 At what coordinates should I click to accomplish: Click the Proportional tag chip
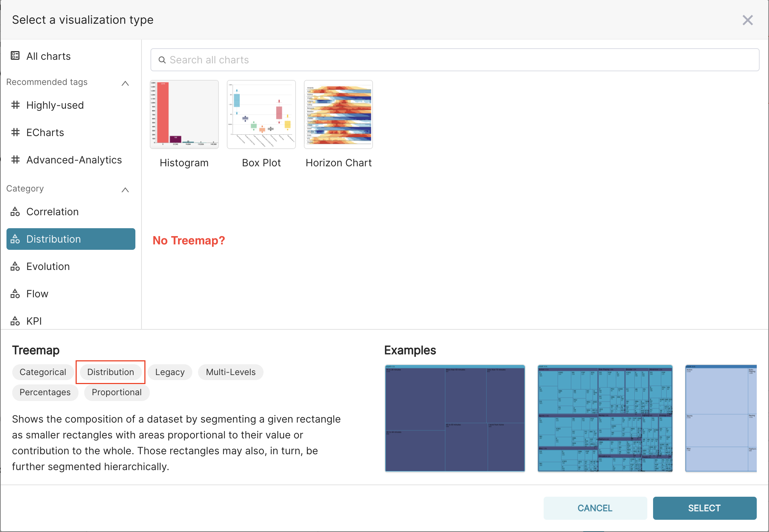click(117, 392)
